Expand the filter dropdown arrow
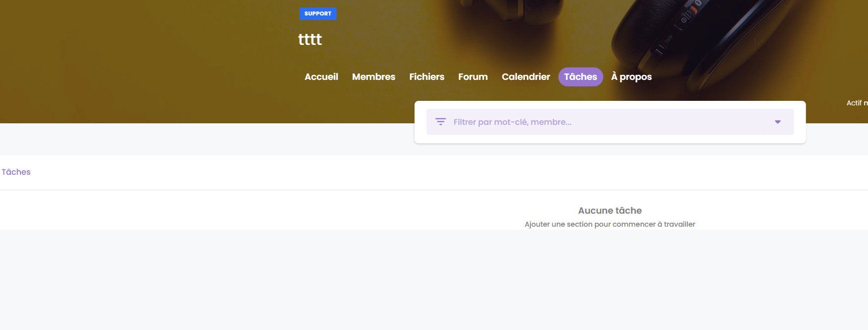 tap(777, 122)
